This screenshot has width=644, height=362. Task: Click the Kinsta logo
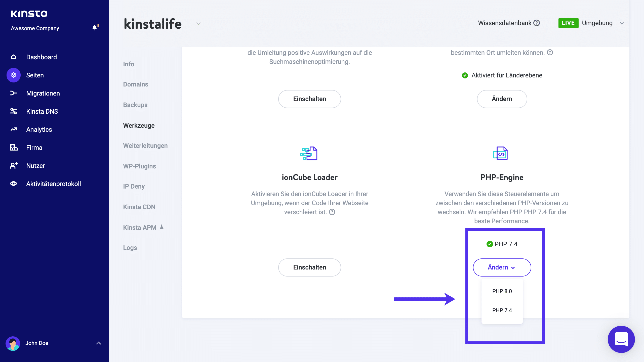[29, 14]
